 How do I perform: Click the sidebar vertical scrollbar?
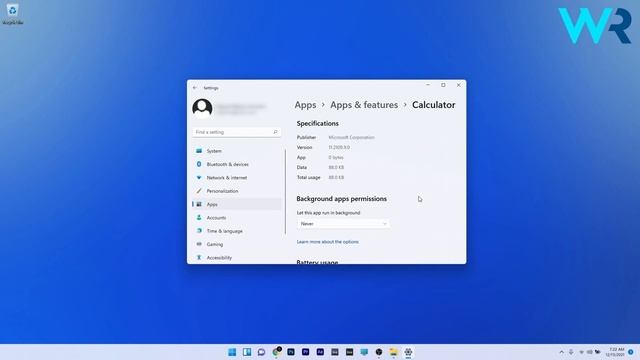285,192
